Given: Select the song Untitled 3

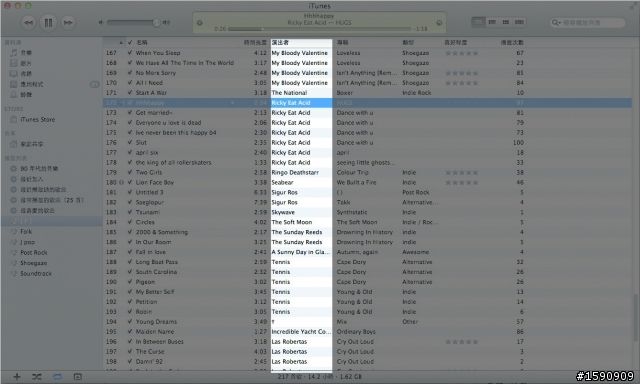Looking at the screenshot, I should [149, 192].
